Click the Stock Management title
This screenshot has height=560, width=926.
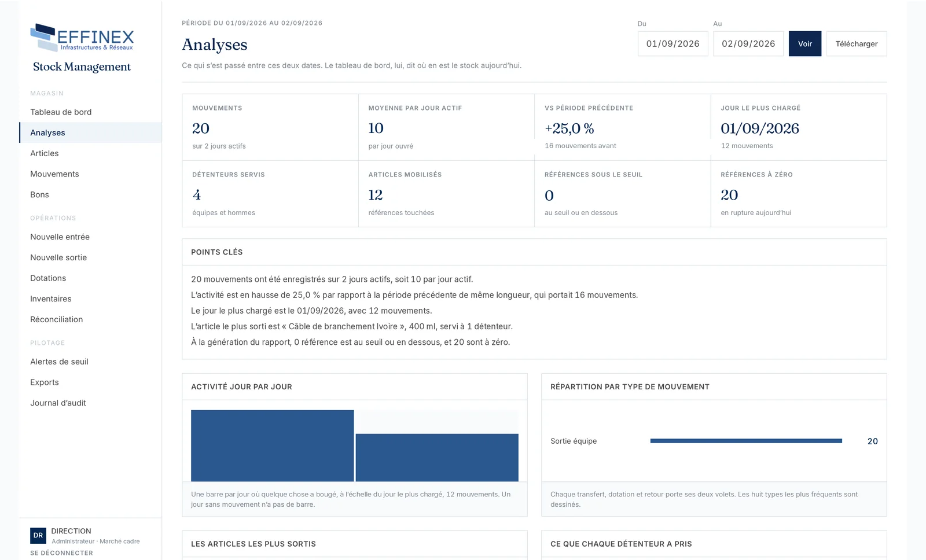82,67
